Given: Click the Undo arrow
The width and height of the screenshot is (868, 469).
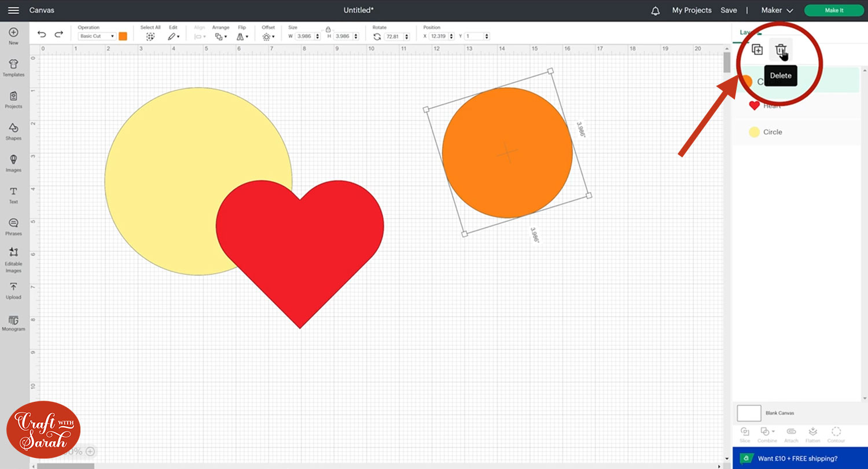Looking at the screenshot, I should pos(42,35).
